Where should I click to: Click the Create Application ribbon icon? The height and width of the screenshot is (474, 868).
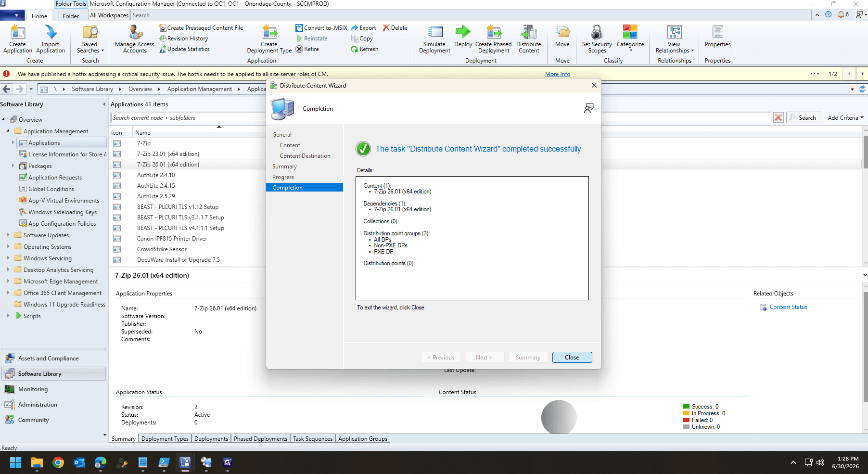coord(18,39)
